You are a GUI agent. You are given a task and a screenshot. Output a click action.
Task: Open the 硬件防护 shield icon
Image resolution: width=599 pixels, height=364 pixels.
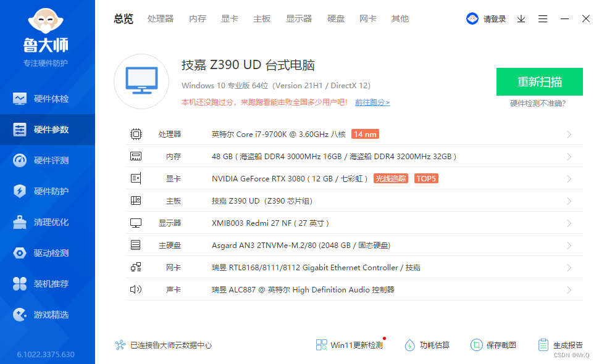pos(20,191)
